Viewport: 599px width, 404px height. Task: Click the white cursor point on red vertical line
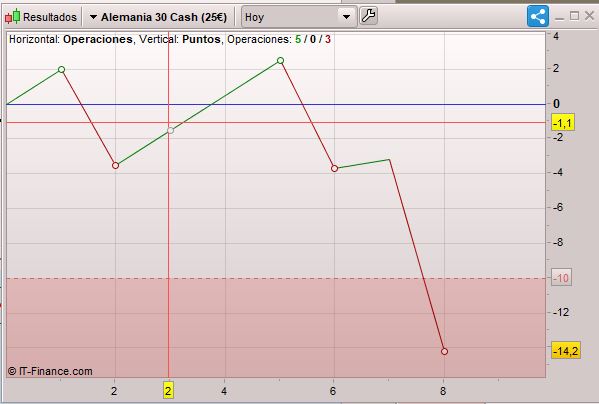pyautogui.click(x=170, y=131)
